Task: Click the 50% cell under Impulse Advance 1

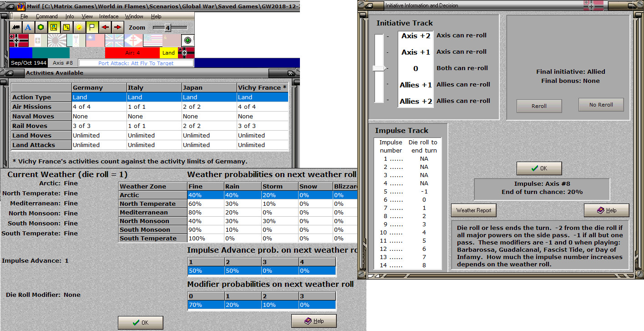Action: pyautogui.click(x=206, y=270)
